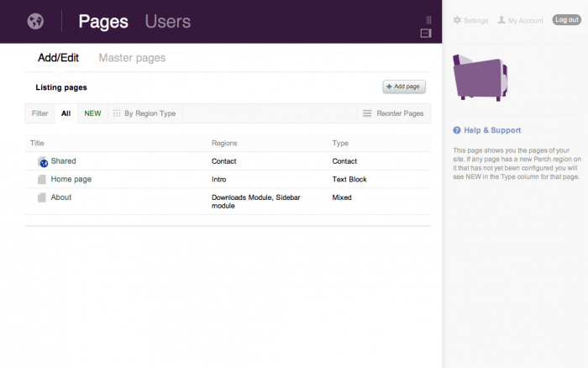This screenshot has width=588, height=368.
Task: Open the Users section
Action: (168, 21)
